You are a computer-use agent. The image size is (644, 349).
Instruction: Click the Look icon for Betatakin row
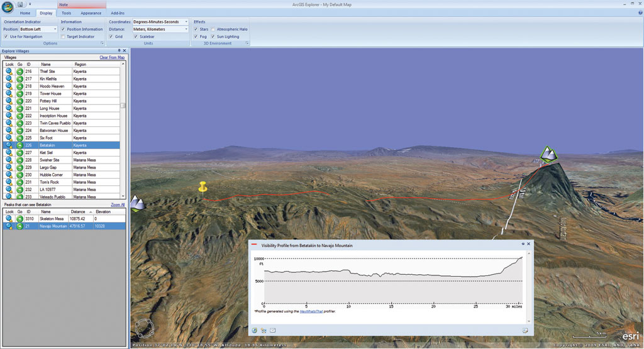coord(9,145)
